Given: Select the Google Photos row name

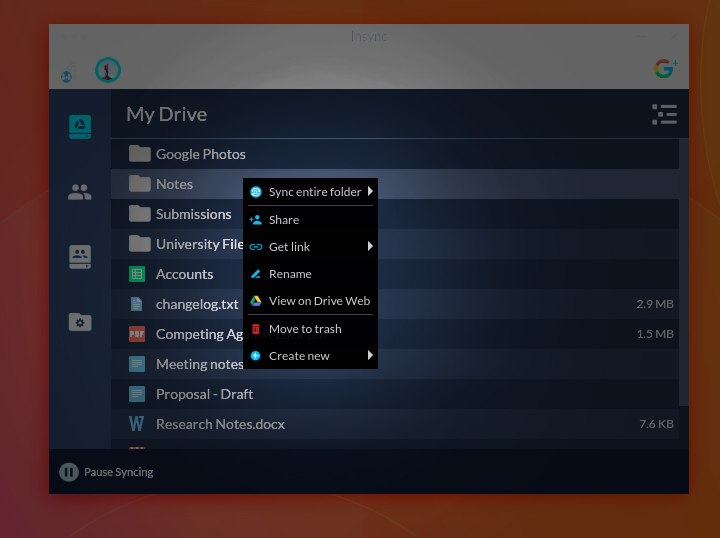Looking at the screenshot, I should point(201,154).
